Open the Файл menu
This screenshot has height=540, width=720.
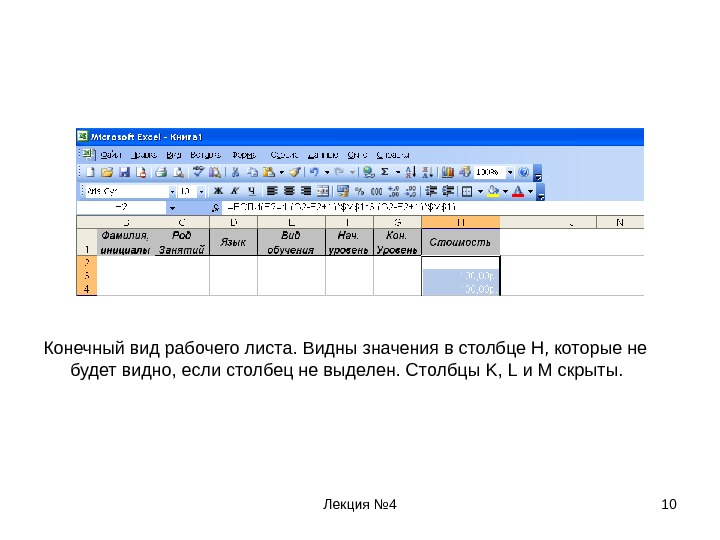click(111, 155)
